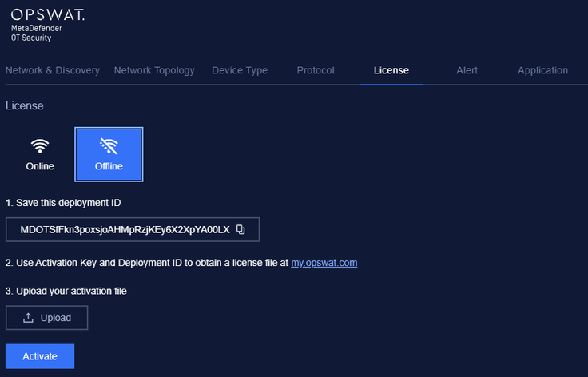Open the Protocol tab
This screenshot has height=377, width=588.
[316, 70]
